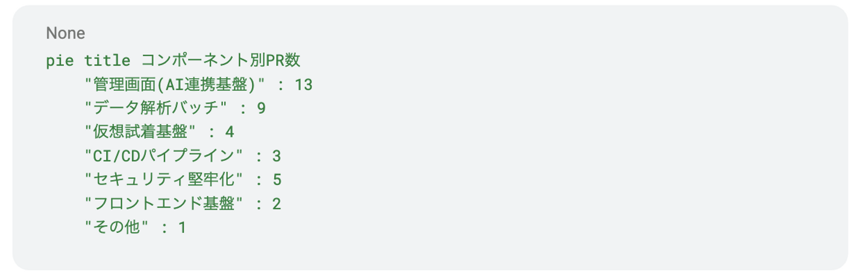This screenshot has height=280, width=868.
Task: Click the None language label
Action: pos(65,33)
